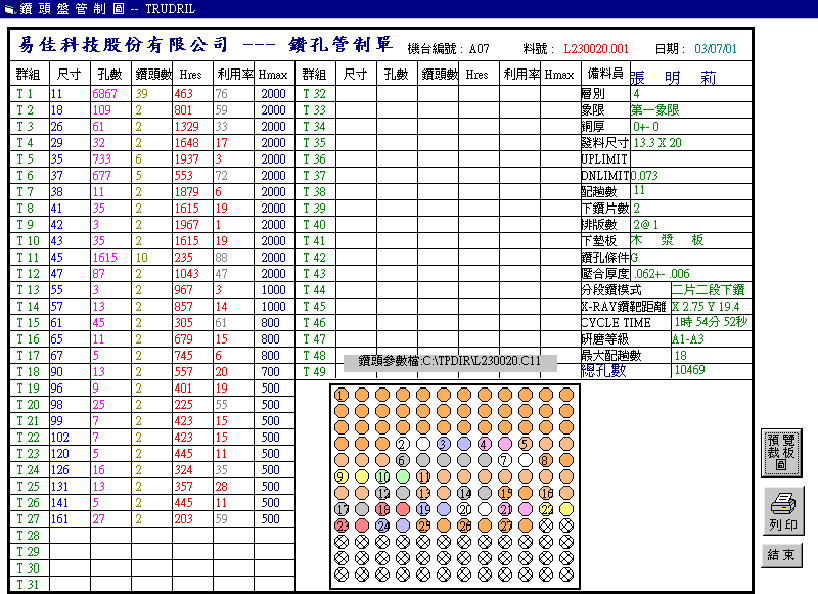Select drill slot circle numbered 26
Image resolution: width=818 pixels, height=594 pixels.
pyautogui.click(x=464, y=526)
